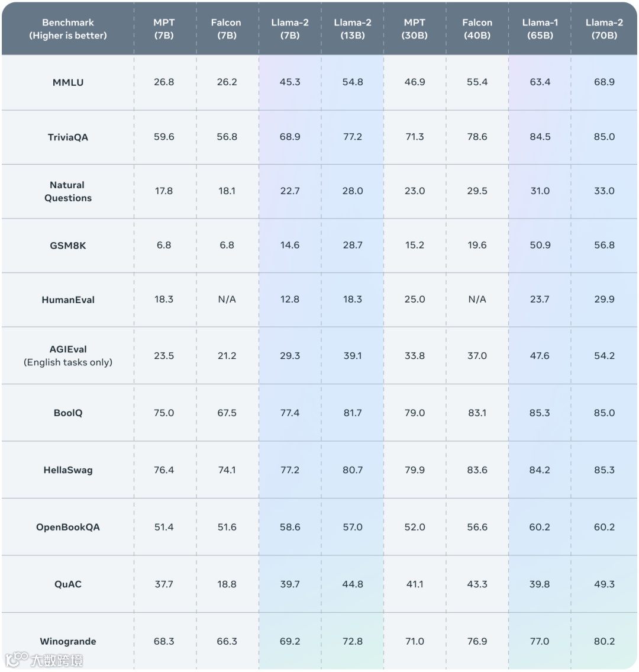Click the MMLU row label

click(68, 82)
